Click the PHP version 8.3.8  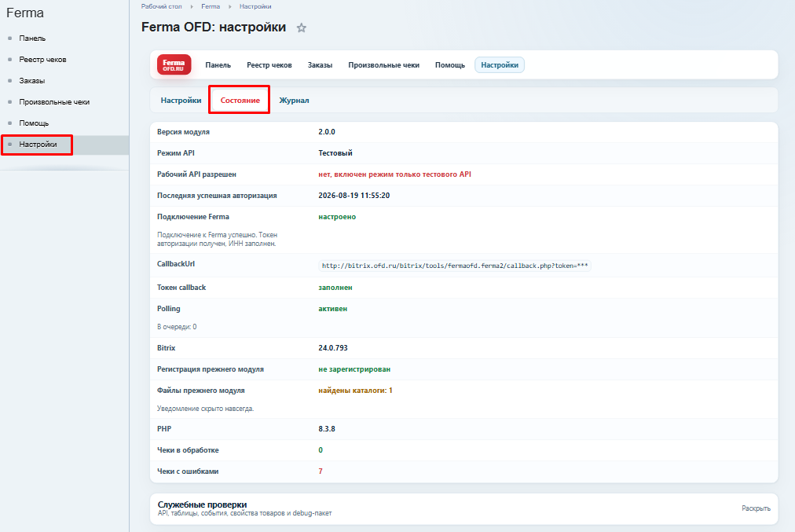click(x=327, y=429)
